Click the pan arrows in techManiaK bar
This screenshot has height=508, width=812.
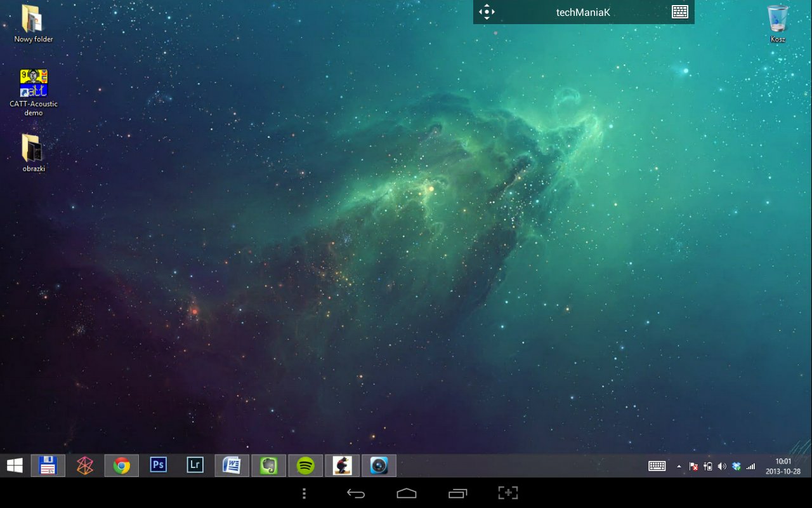[487, 12]
